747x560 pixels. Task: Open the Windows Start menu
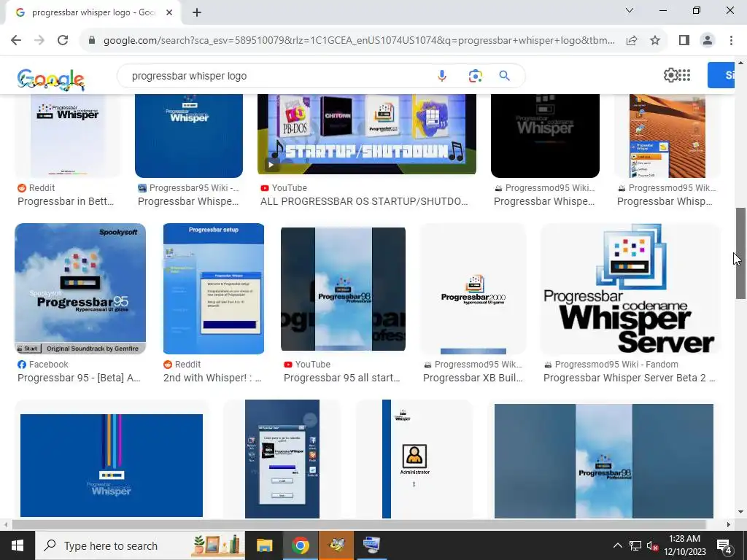[x=18, y=545]
